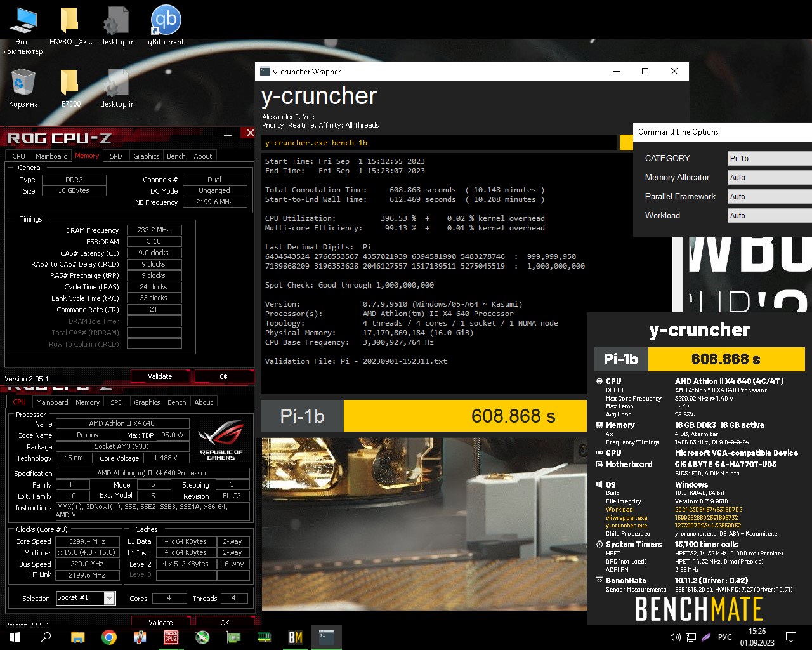
Task: Click the Core Speed value 3299.4 MHz
Action: pyautogui.click(x=87, y=541)
